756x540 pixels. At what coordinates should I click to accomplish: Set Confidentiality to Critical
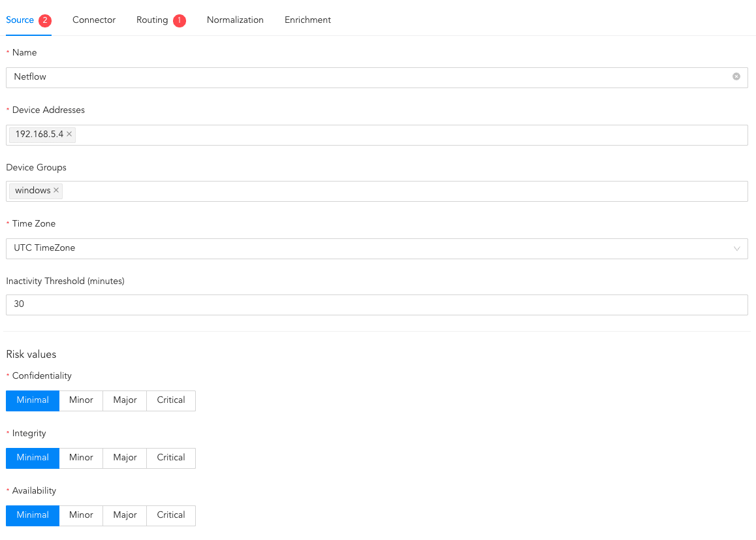(171, 400)
